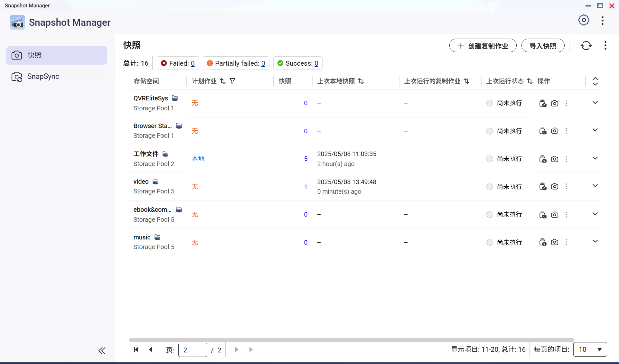Image resolution: width=619 pixels, height=364 pixels.
Task: Select the 快照 sidebar tab
Action: (x=57, y=55)
